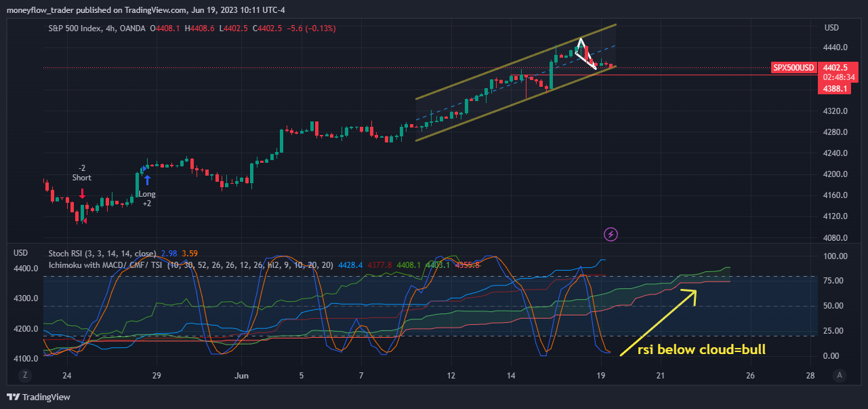Select the Ichimoku with MACD/ CMF/ TSI legend
This screenshot has width=868, height=409.
point(190,265)
